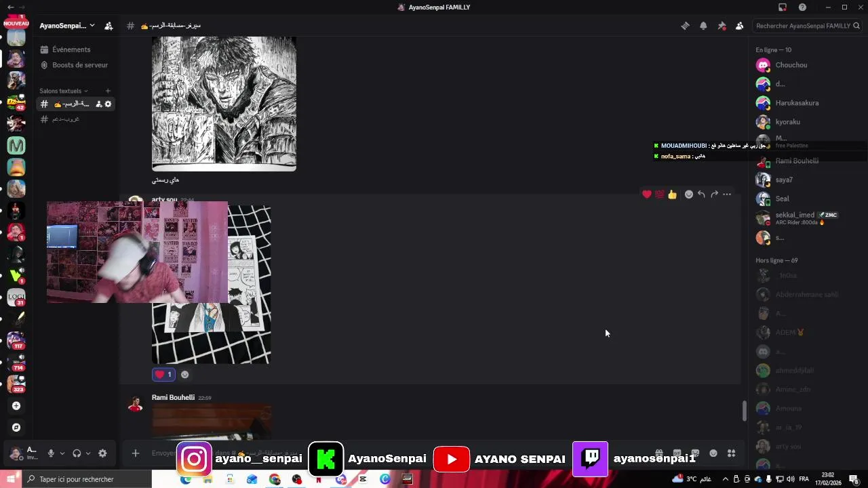Open the gift icon in message bar
The width and height of the screenshot is (868, 488).
click(x=658, y=453)
